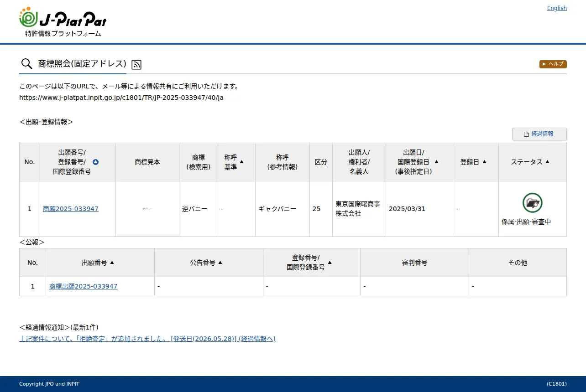This screenshot has height=392, width=586.
Task: Click the 審判番号 column header
Action: 414,263
